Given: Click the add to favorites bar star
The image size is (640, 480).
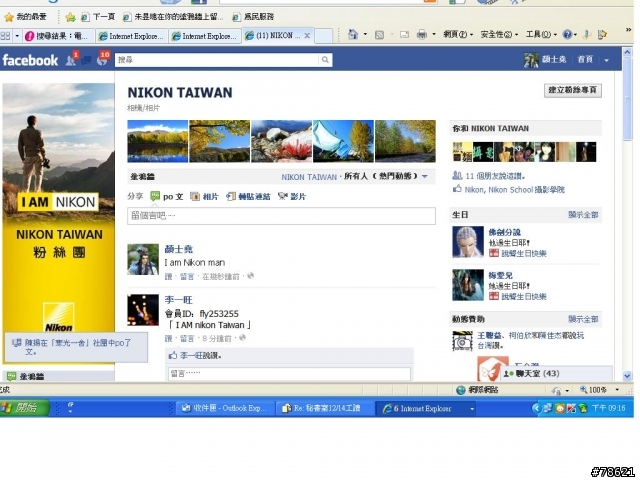Looking at the screenshot, I should click(71, 17).
